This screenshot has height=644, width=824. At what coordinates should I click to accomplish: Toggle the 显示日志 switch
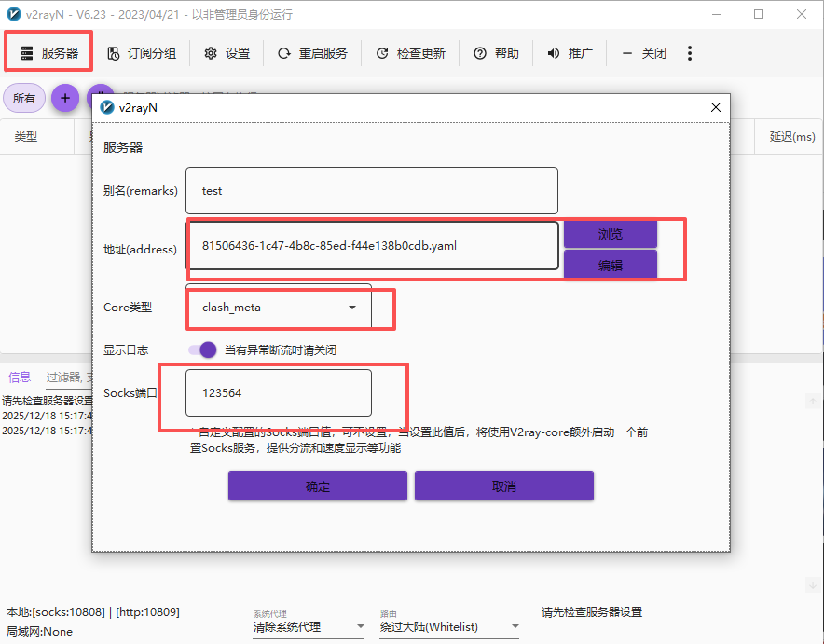(x=203, y=349)
